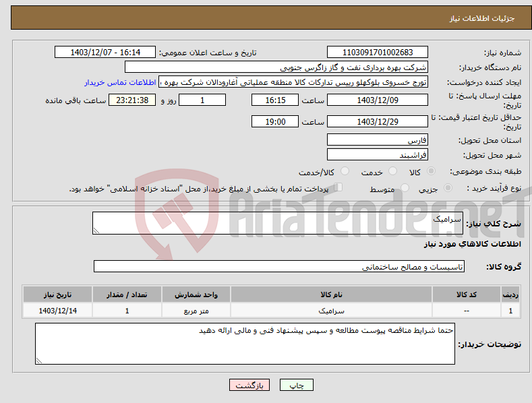The height and width of the screenshot is (403, 532).
Task: Click the متر مربع unit cell
Action: [x=196, y=311]
